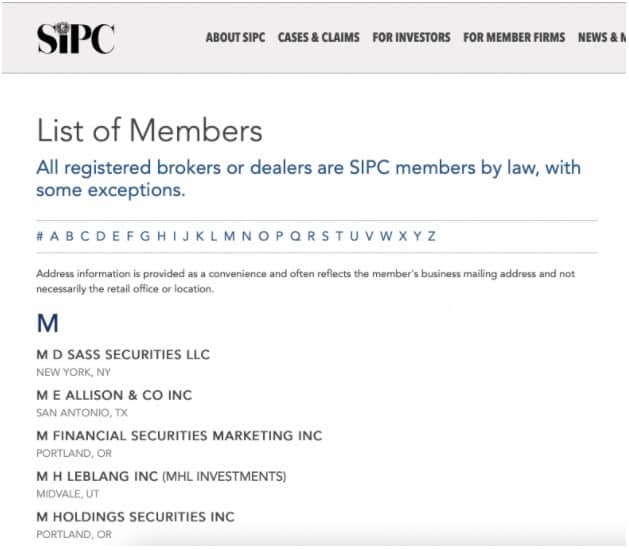Open M Financial Securities Marketing Inc entry
This screenshot has height=550, width=629.
179,436
